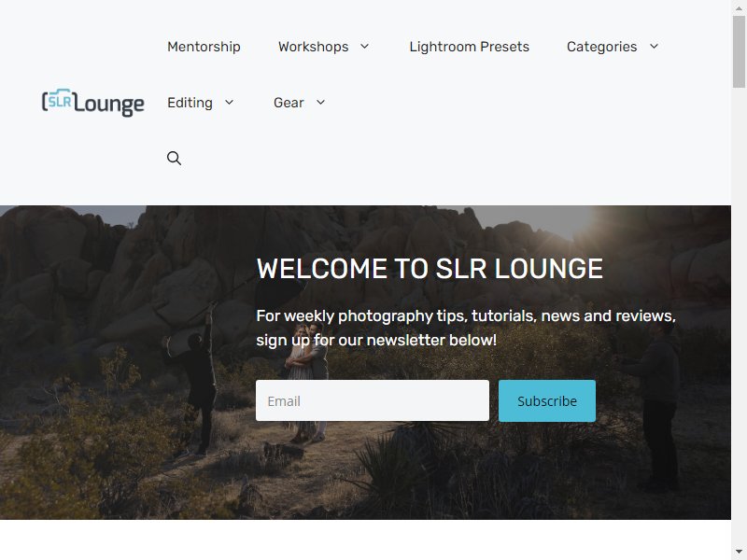Screen dimensions: 747x560
Task: Click the scrollbar up arrow
Action: click(x=739, y=7)
